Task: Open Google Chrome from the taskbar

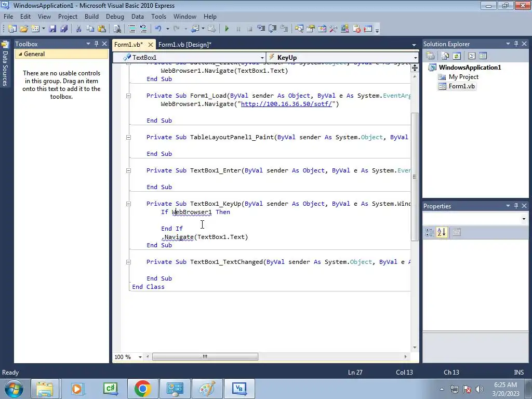Action: coord(142,389)
